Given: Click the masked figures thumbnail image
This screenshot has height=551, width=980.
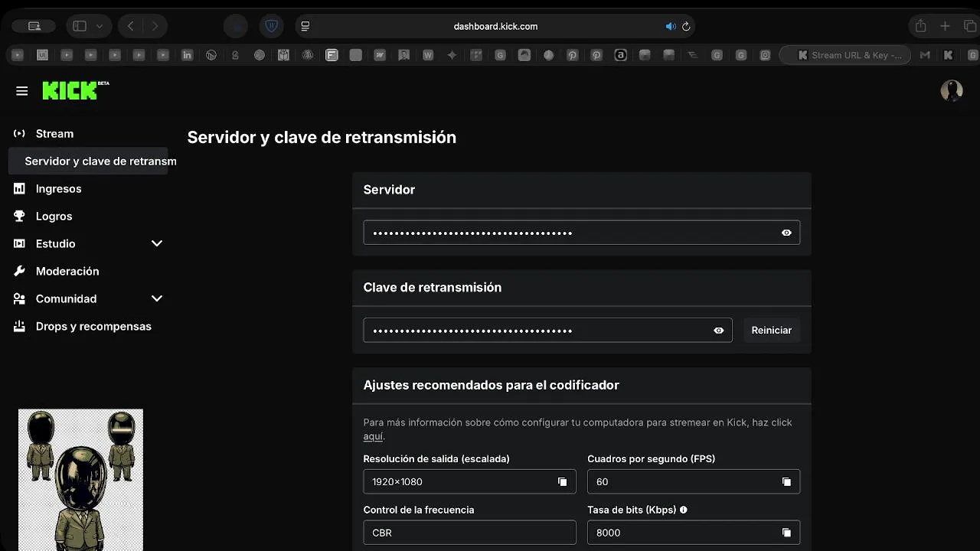Looking at the screenshot, I should 80,480.
